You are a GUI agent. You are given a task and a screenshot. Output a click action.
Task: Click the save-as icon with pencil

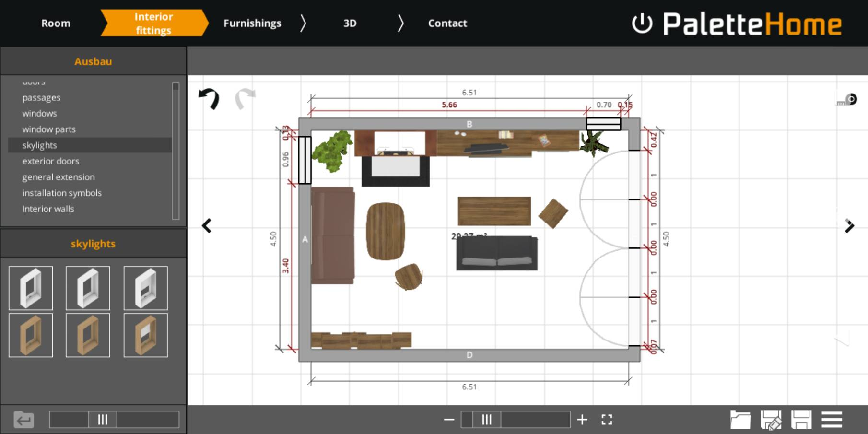(771, 420)
